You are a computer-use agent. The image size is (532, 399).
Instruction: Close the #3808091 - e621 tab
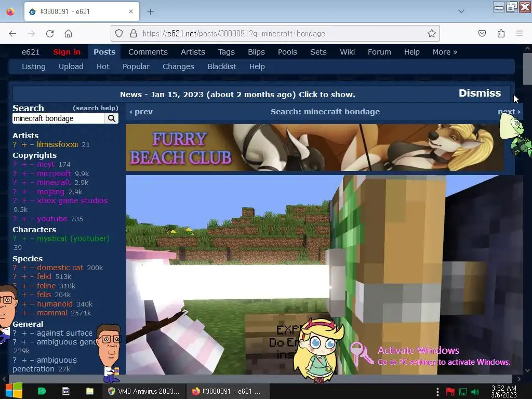[x=131, y=11]
